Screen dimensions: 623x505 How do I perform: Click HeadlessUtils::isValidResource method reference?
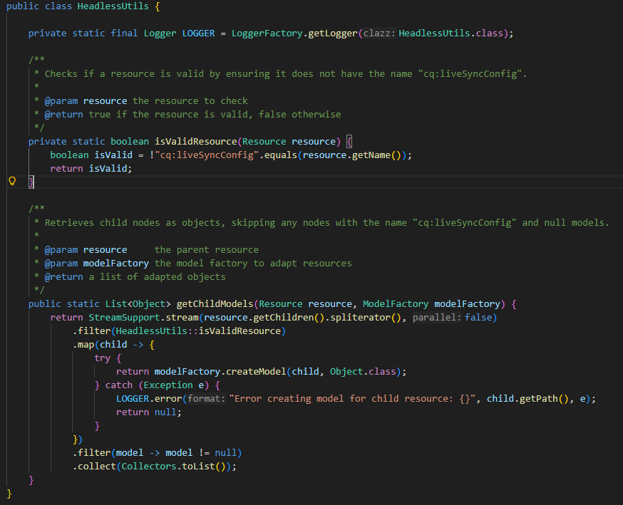pos(198,331)
